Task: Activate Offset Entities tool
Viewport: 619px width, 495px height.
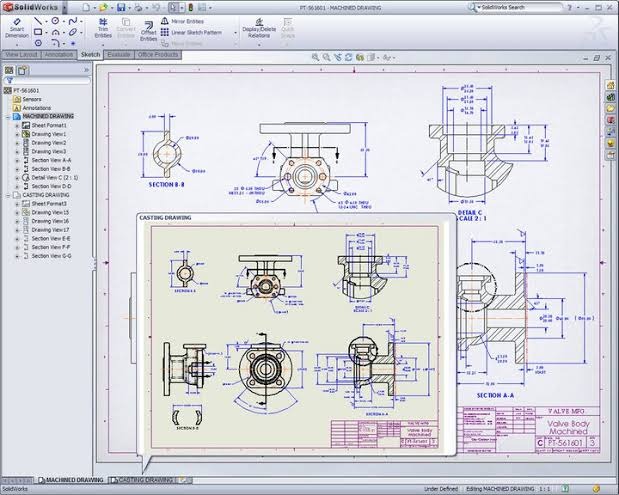Action: tap(148, 31)
